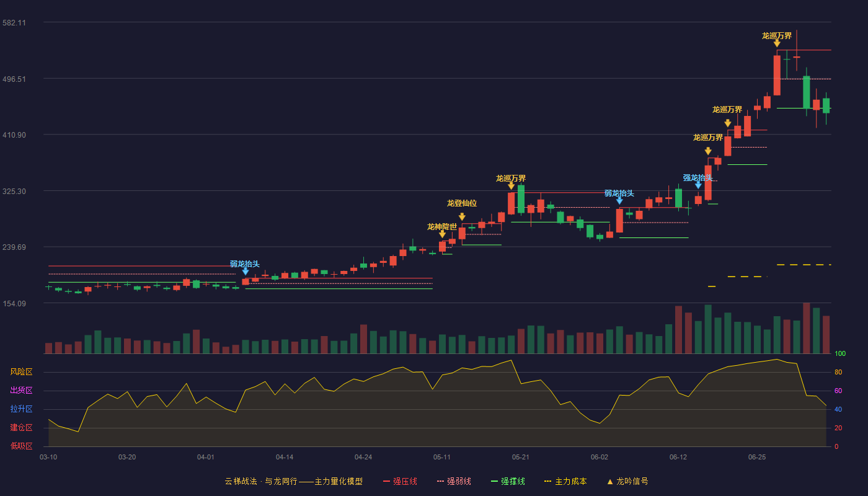Screen dimensions: 868x496
Task: Toggle 强压线 series in legend
Action: (x=400, y=481)
